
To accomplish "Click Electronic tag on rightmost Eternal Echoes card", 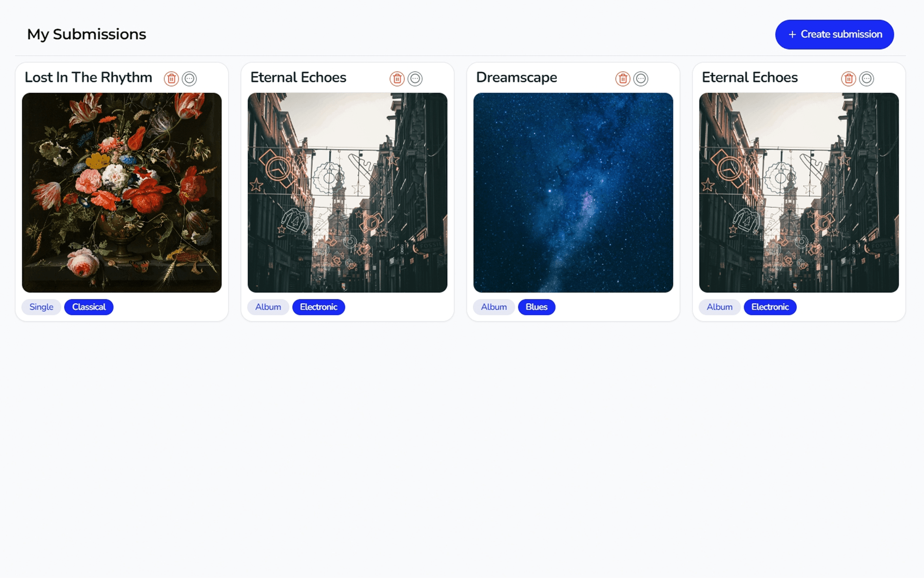I will 770,307.
